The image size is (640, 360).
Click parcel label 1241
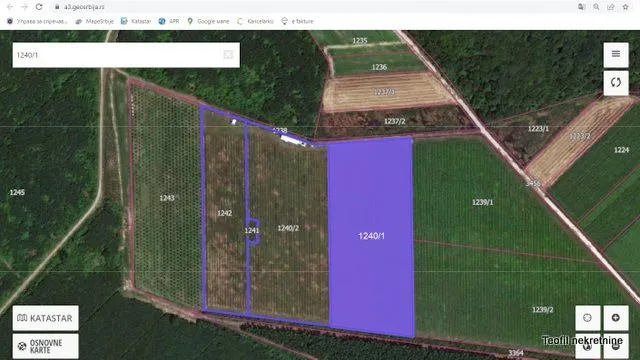pos(252,231)
